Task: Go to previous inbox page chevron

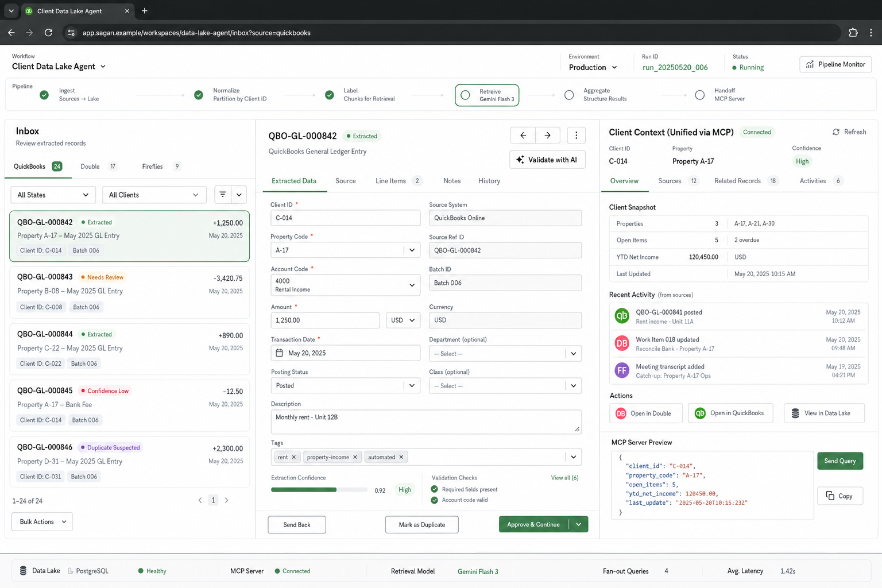Action: 200,500
